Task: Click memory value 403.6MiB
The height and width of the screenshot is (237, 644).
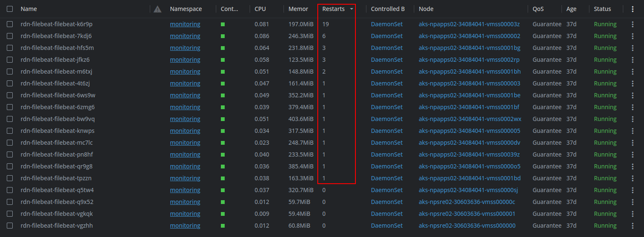Action: click(301, 119)
